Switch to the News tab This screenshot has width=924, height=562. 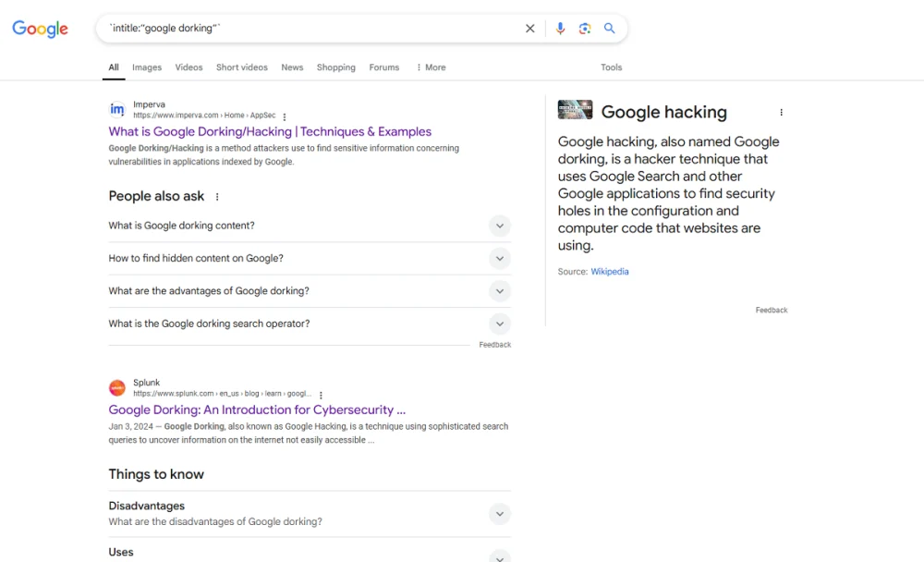(292, 67)
